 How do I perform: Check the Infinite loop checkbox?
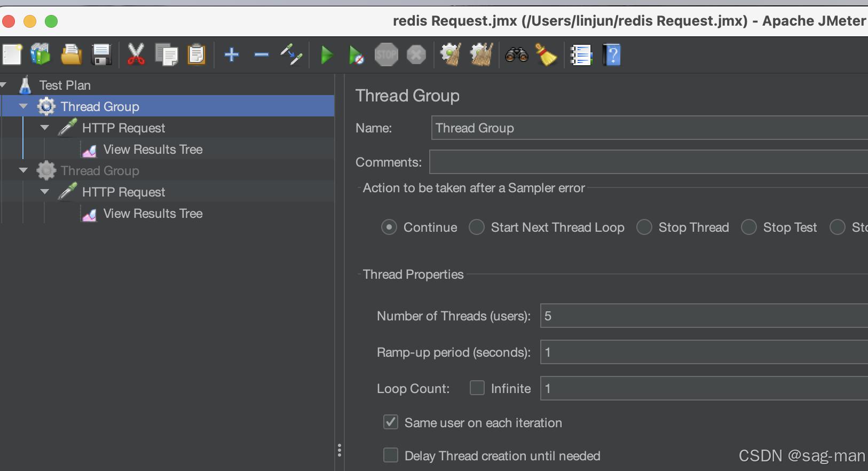point(477,388)
